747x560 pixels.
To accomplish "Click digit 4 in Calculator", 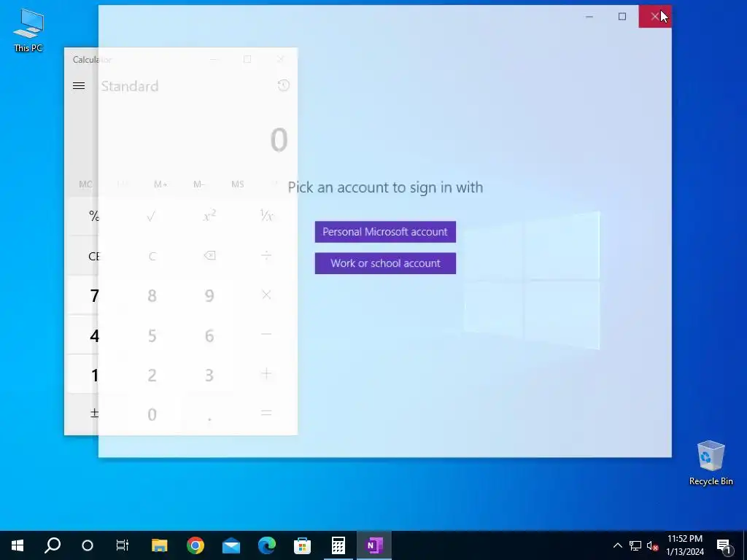I will point(94,335).
